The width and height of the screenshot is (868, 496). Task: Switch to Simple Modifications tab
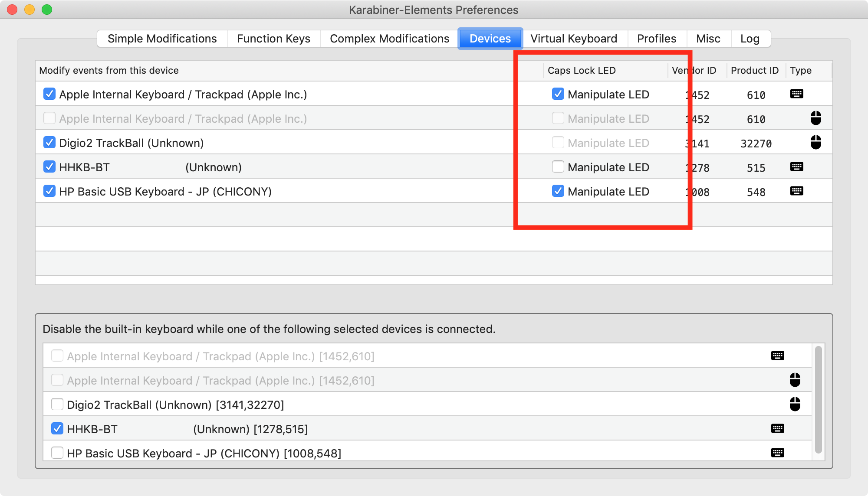(162, 39)
